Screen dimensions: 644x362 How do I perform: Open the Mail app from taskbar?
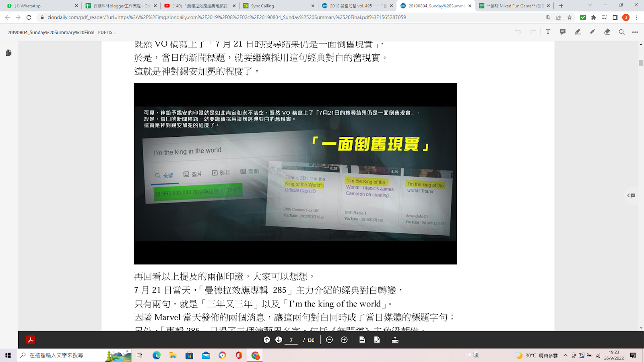coord(206,355)
